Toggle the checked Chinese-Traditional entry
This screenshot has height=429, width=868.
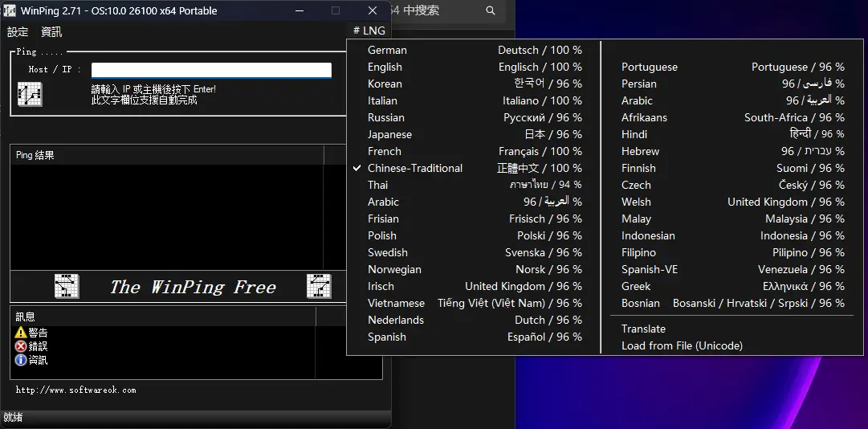(475, 168)
